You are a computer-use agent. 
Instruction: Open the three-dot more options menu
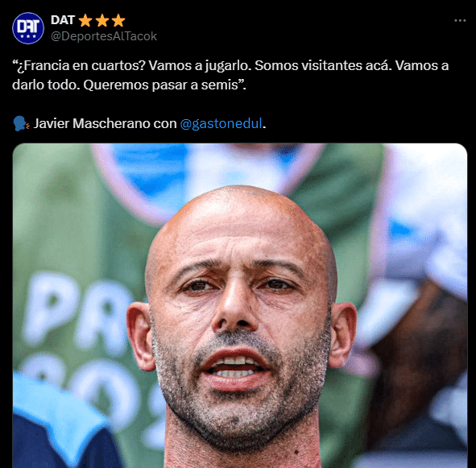(460, 20)
